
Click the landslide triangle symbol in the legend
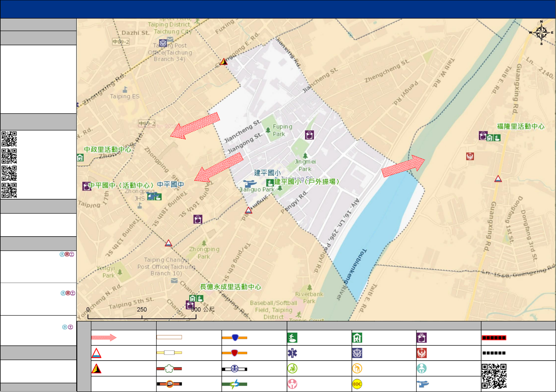click(96, 369)
